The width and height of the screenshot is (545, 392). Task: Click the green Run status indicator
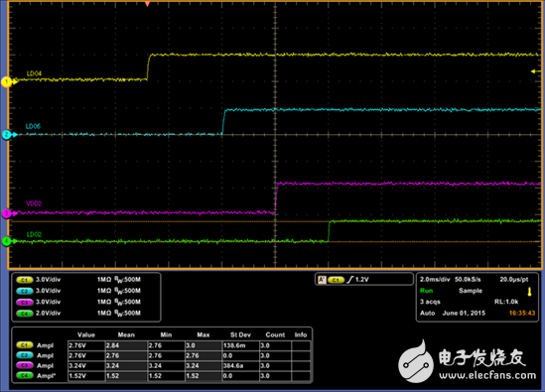coord(426,291)
